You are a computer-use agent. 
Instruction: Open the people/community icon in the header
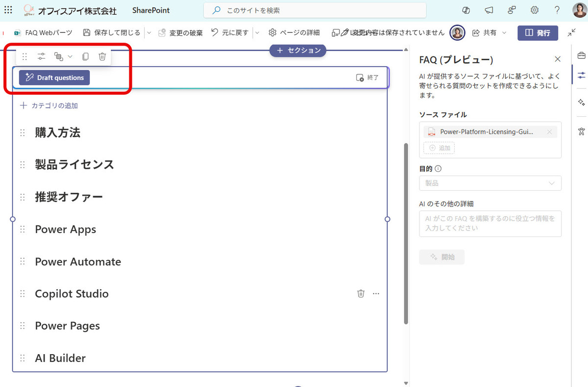512,10
